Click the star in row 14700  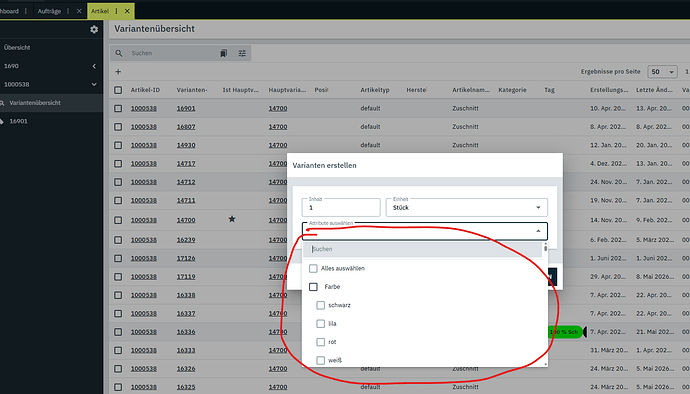pyautogui.click(x=232, y=219)
